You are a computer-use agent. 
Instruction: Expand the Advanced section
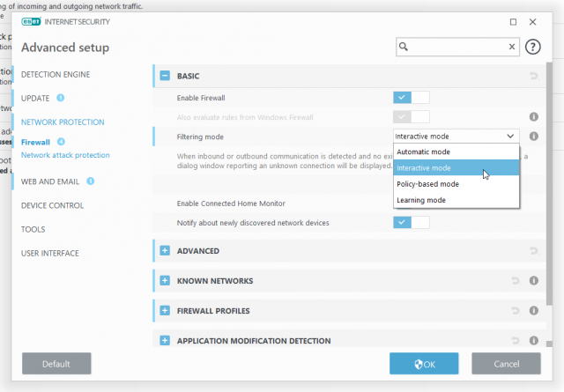tap(165, 251)
